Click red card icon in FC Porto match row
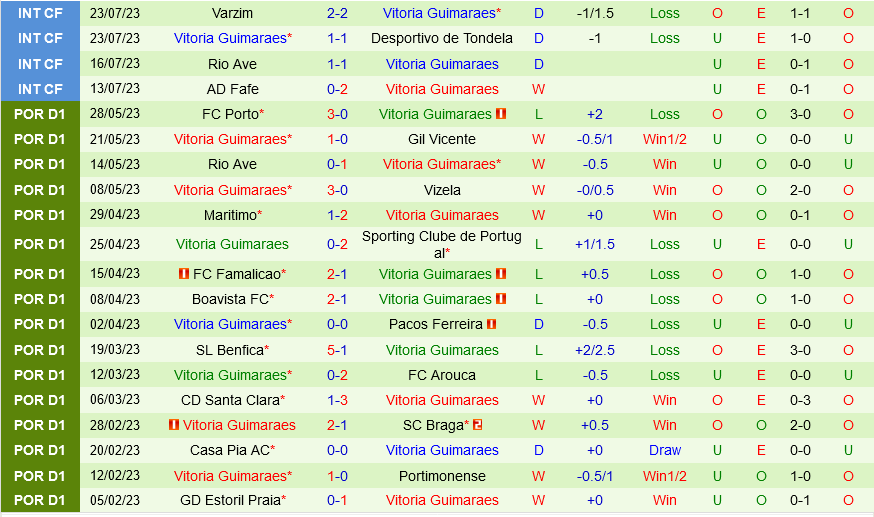874x517 pixels. [501, 114]
